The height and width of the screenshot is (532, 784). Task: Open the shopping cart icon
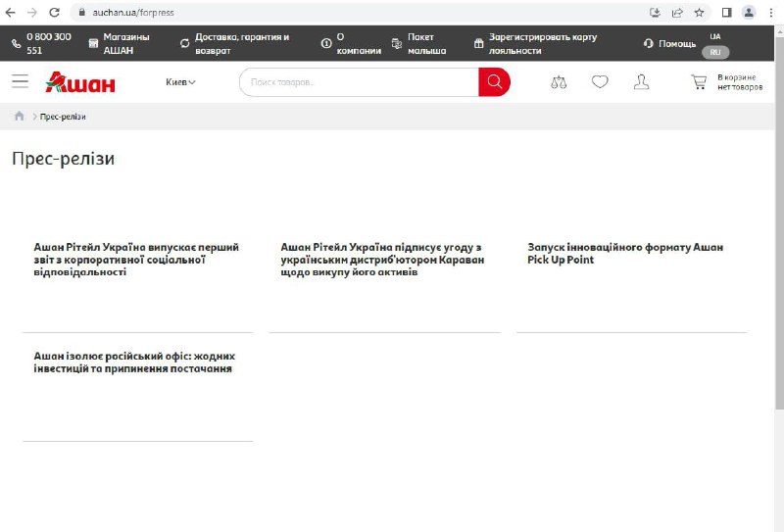(699, 82)
